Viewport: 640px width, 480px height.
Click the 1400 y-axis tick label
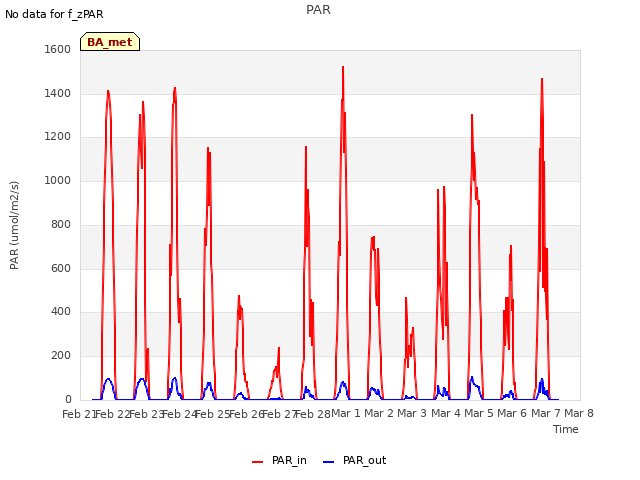click(x=58, y=93)
